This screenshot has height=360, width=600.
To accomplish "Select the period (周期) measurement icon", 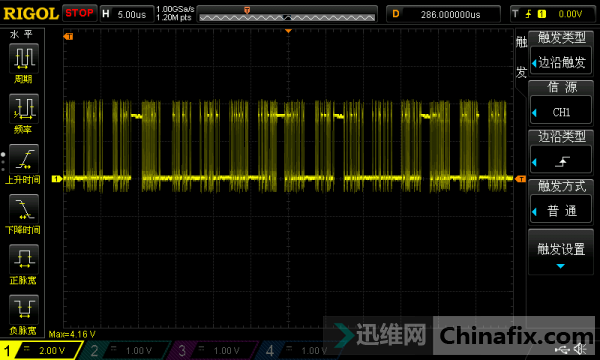I will 24,58.
